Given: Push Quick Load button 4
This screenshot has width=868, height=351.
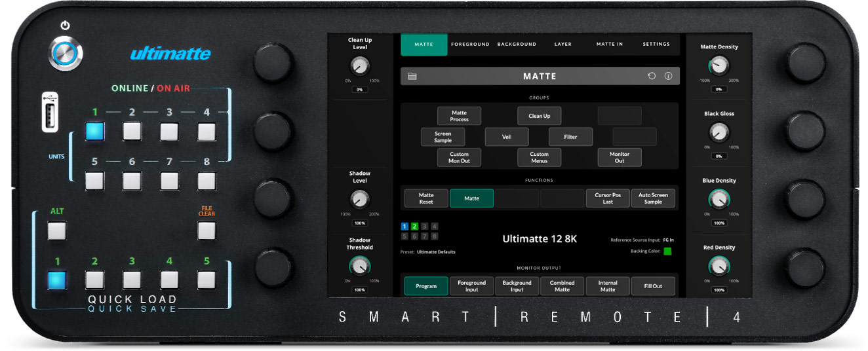Looking at the screenshot, I should [x=169, y=280].
